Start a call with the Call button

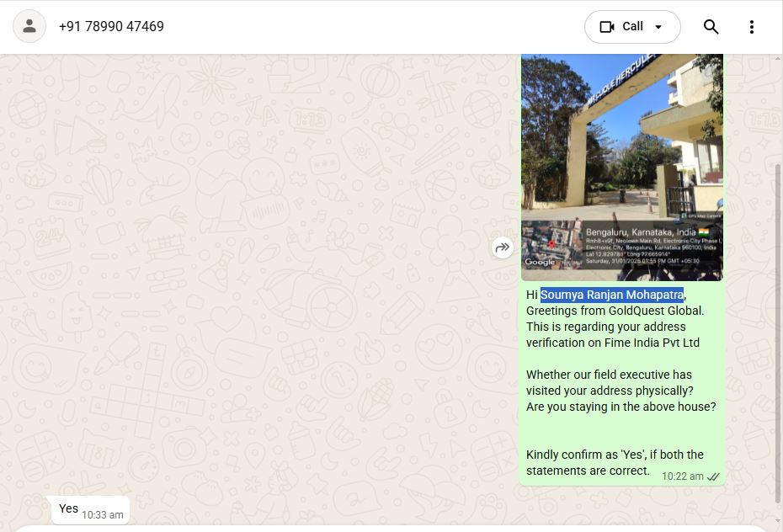[621, 27]
